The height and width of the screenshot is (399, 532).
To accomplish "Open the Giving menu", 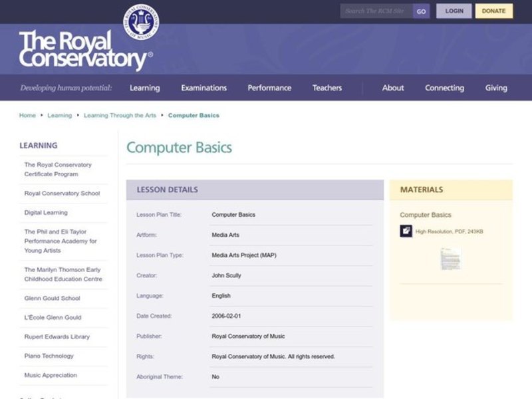I will [x=497, y=87].
